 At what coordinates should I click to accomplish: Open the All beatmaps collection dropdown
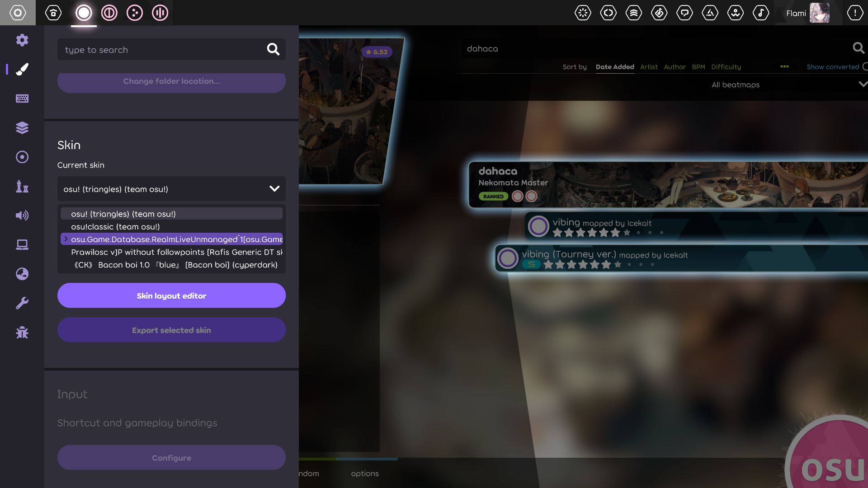[788, 84]
